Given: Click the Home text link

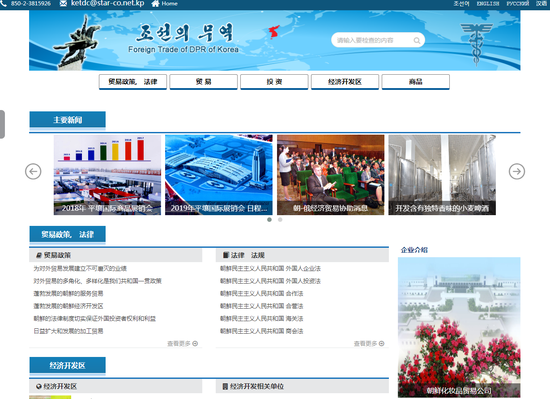Looking at the screenshot, I should (169, 4).
